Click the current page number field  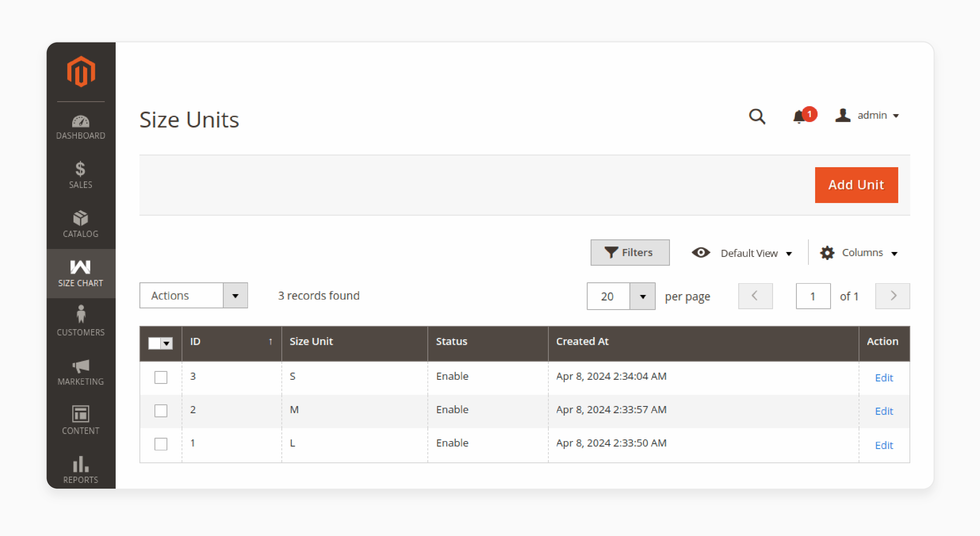[x=813, y=296]
